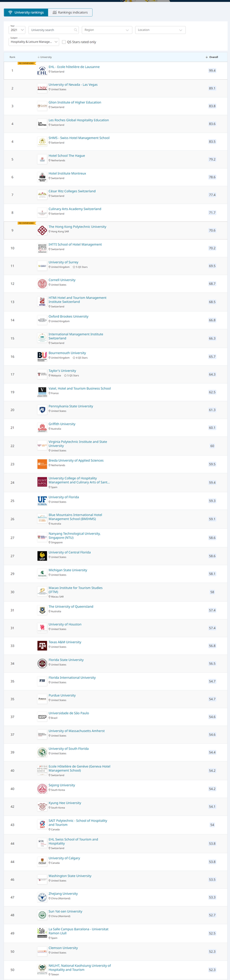Image resolution: width=230 pixels, height=980 pixels.
Task: Click Breda University of Applied Sciences logo
Action: point(42,464)
